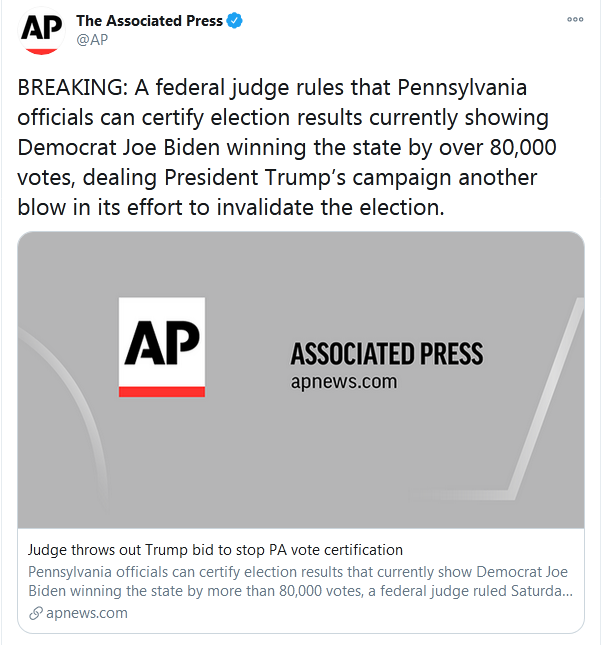The height and width of the screenshot is (645, 601).
Task: Click apnews.com text under the wordmark
Action: point(343,381)
